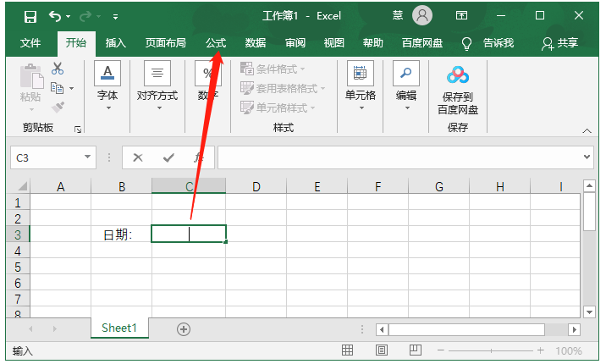
Task: Open the 剪贴板 dialog launcher
Action: (78, 130)
